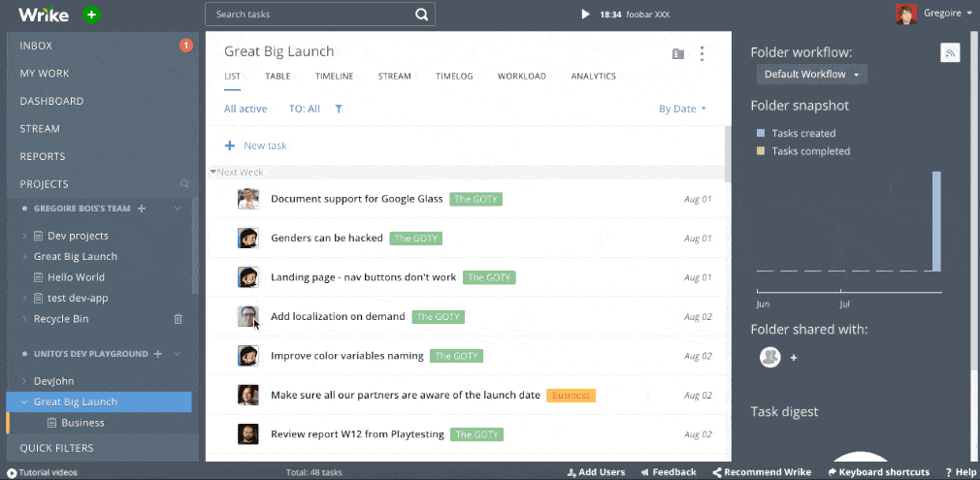Switch to the Workload tab
The width and height of the screenshot is (980, 480).
522,77
